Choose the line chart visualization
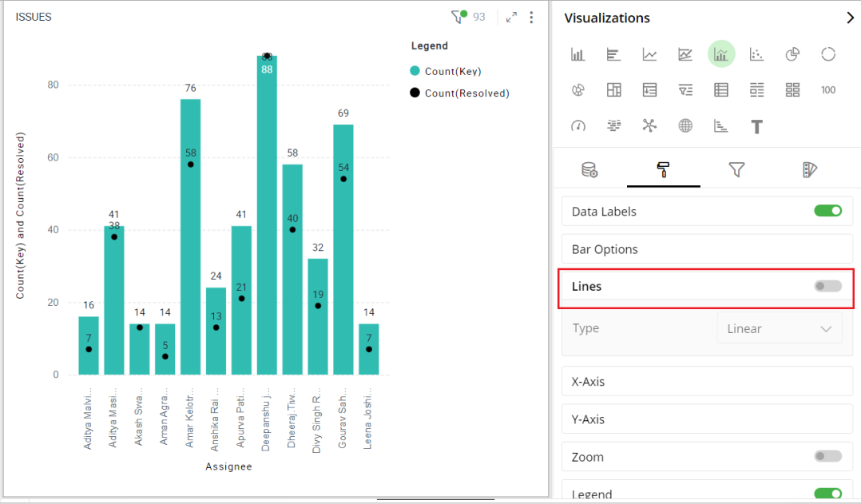861x504 pixels. coord(649,54)
